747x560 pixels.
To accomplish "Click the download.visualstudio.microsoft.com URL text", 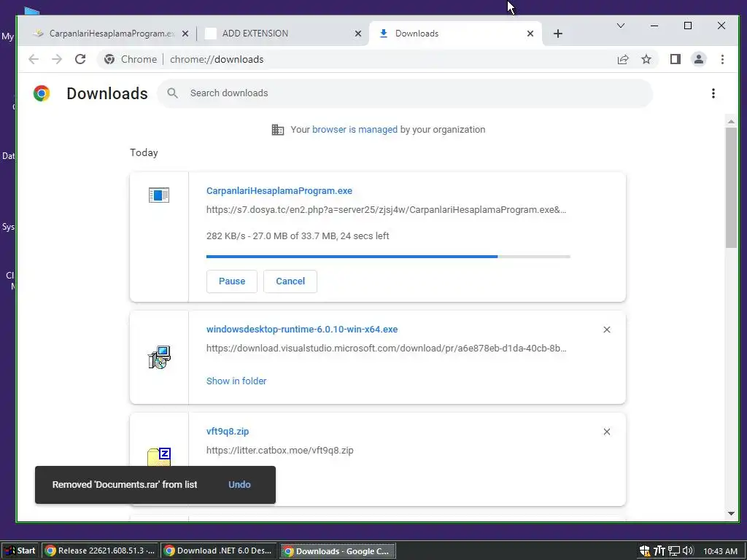I will point(387,348).
